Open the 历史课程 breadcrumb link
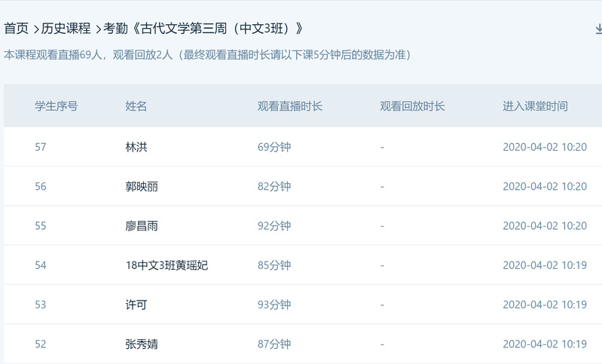This screenshot has width=602, height=364. click(x=66, y=29)
